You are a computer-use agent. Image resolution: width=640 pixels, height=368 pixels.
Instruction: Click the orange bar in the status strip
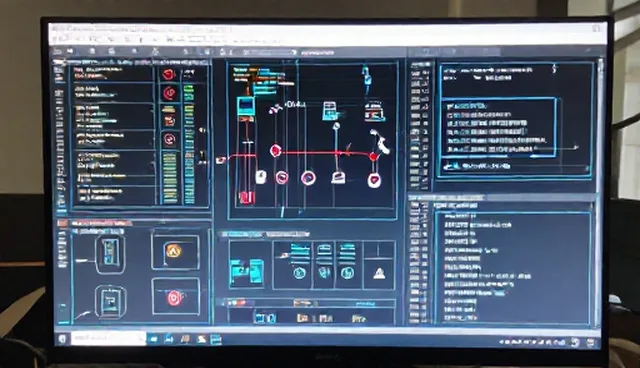(304, 303)
